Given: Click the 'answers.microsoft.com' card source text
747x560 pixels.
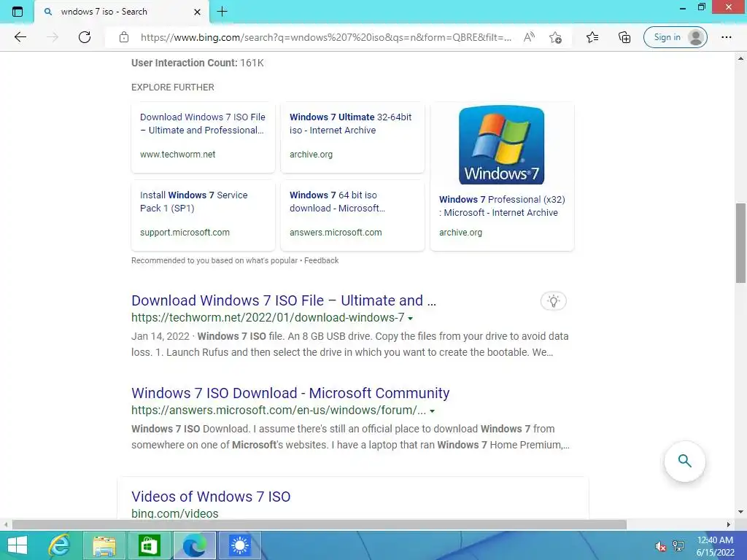Looking at the screenshot, I should tap(336, 233).
